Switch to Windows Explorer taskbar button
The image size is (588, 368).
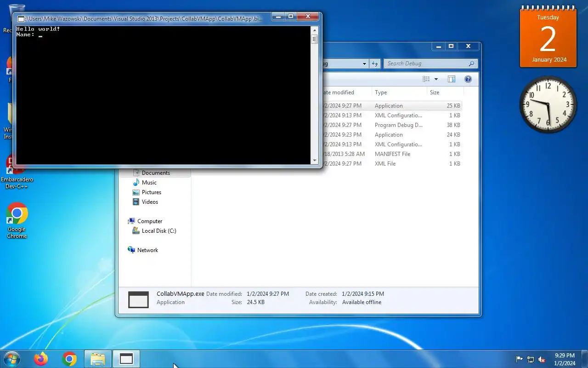(98, 359)
